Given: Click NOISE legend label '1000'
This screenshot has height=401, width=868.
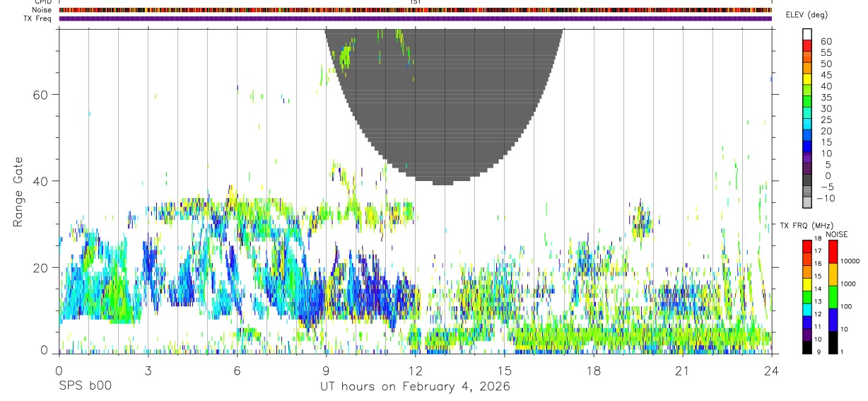Looking at the screenshot, I should [x=848, y=284].
